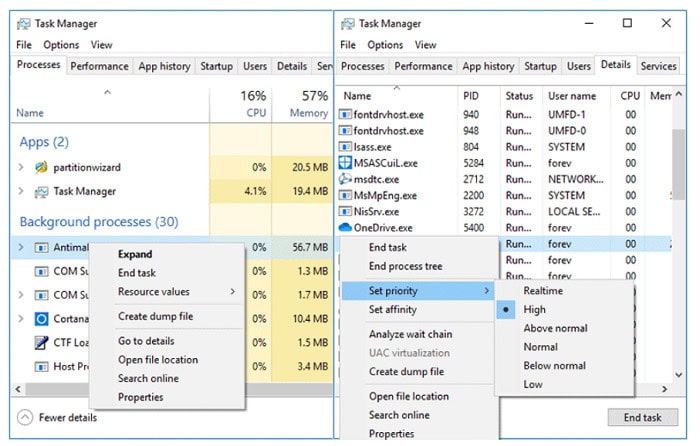Click scroll-down arrow in Details list
Screen dimensions: 700x446
point(679,375)
